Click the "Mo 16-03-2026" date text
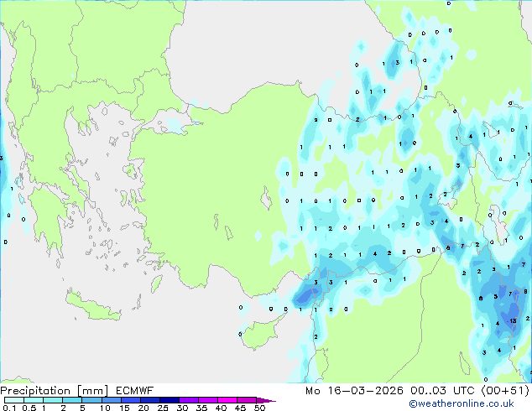 coord(355,391)
